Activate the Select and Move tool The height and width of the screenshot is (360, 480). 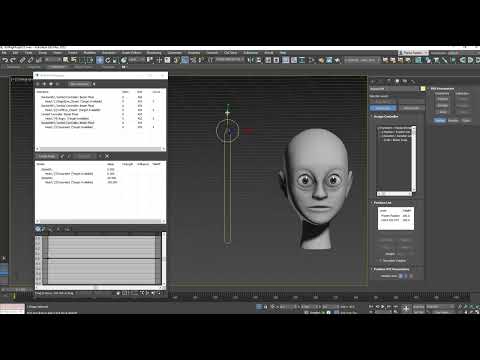click(100, 60)
